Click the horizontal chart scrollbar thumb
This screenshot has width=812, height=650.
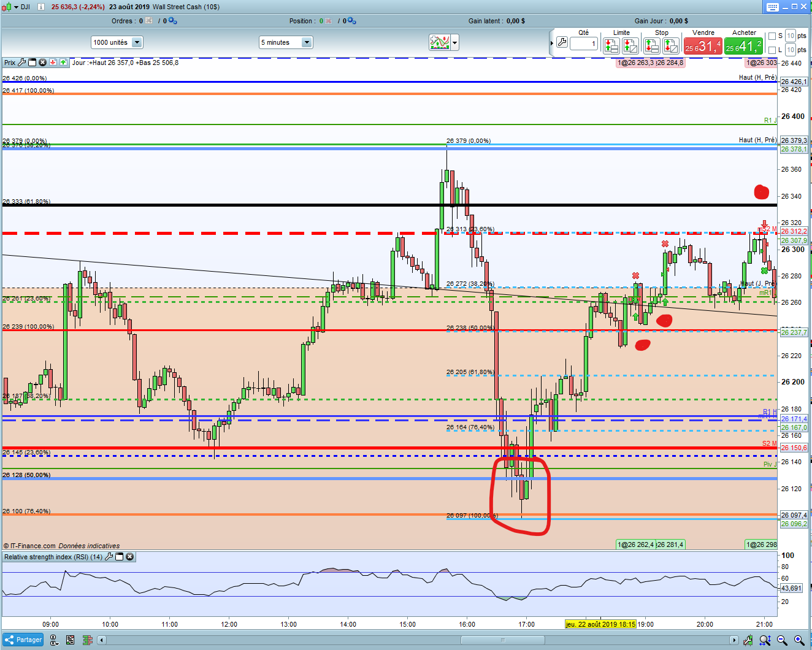pyautogui.click(x=502, y=640)
